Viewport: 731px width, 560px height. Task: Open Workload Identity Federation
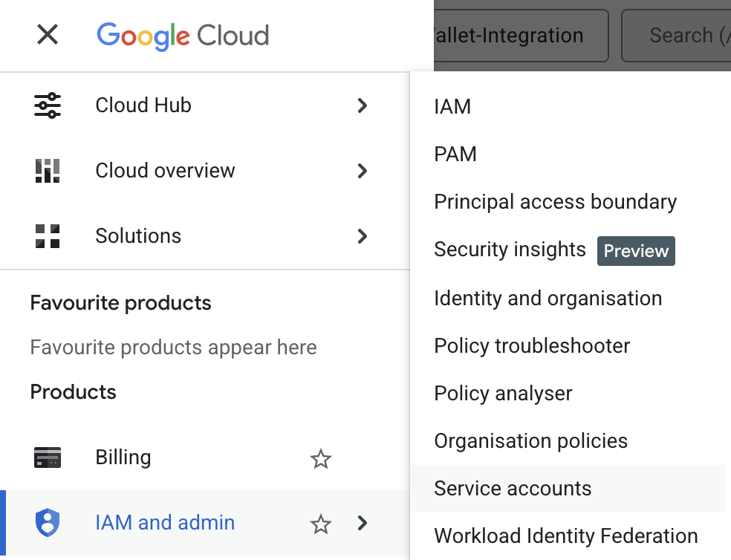pyautogui.click(x=566, y=536)
